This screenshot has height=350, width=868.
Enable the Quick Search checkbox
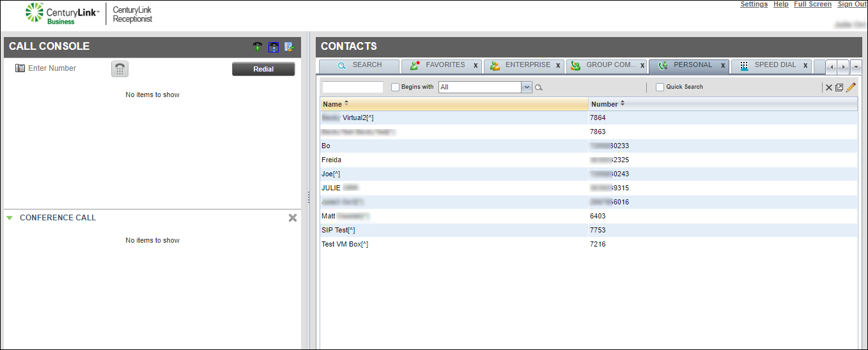click(x=660, y=87)
